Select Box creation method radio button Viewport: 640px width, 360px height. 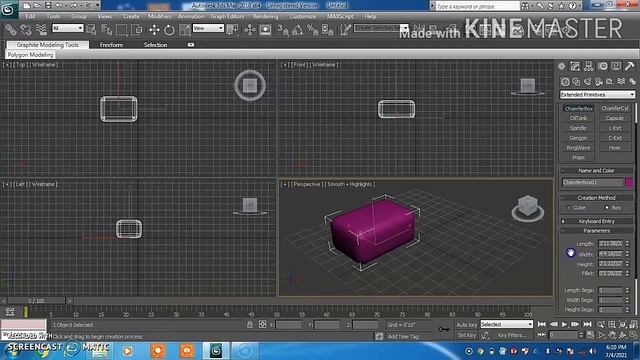pos(607,208)
